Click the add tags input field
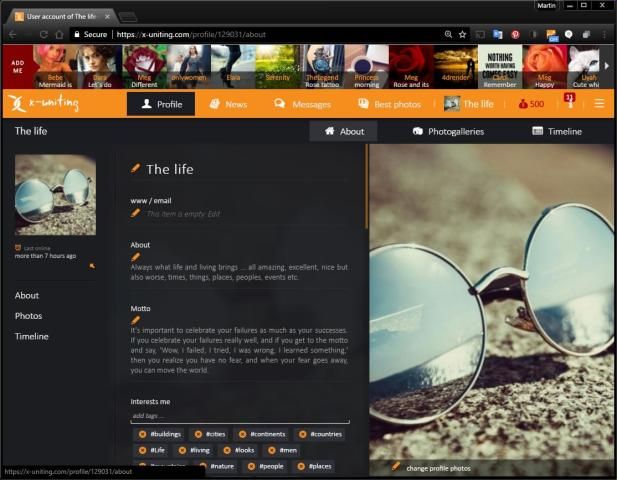 (240, 416)
